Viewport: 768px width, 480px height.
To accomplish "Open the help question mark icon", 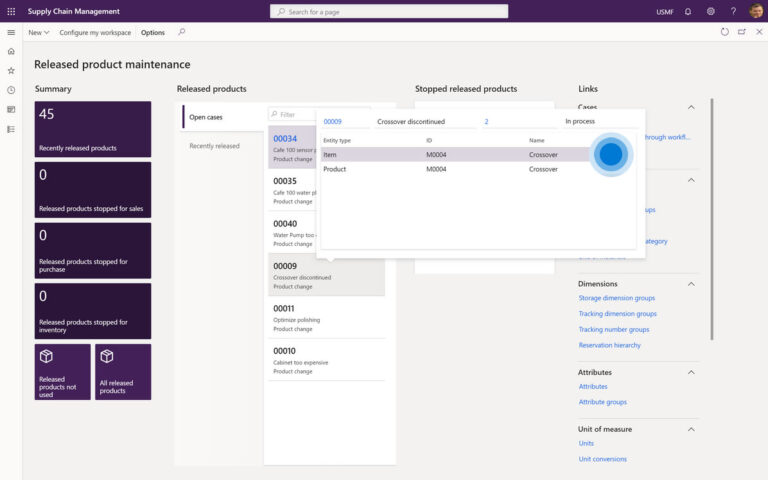I will (733, 11).
